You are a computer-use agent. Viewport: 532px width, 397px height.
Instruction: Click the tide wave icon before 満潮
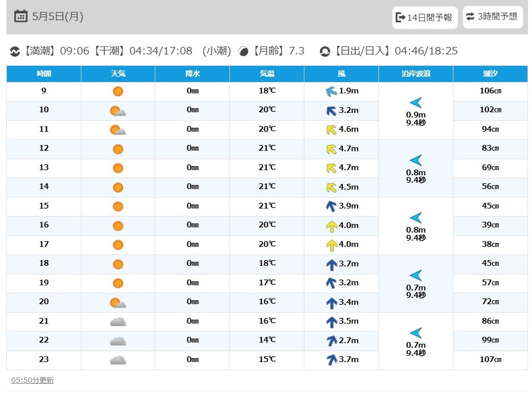[15, 51]
